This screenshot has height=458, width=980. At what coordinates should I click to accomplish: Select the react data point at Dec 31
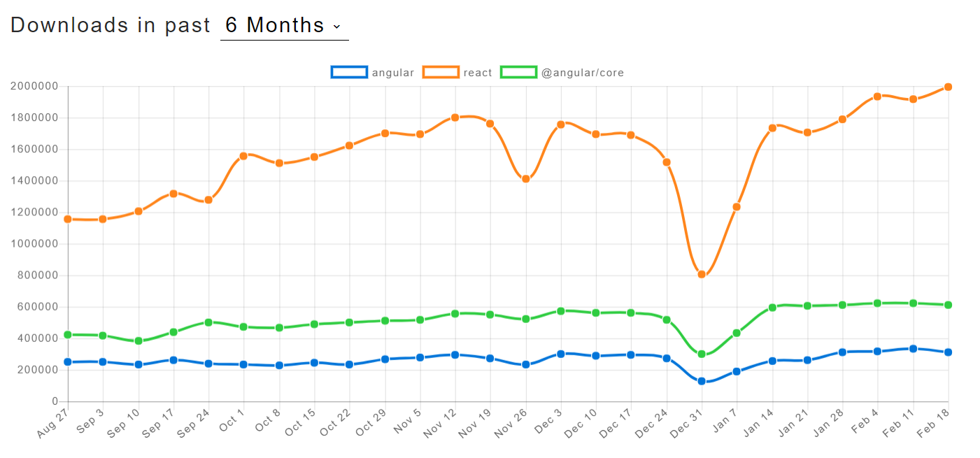(x=700, y=273)
